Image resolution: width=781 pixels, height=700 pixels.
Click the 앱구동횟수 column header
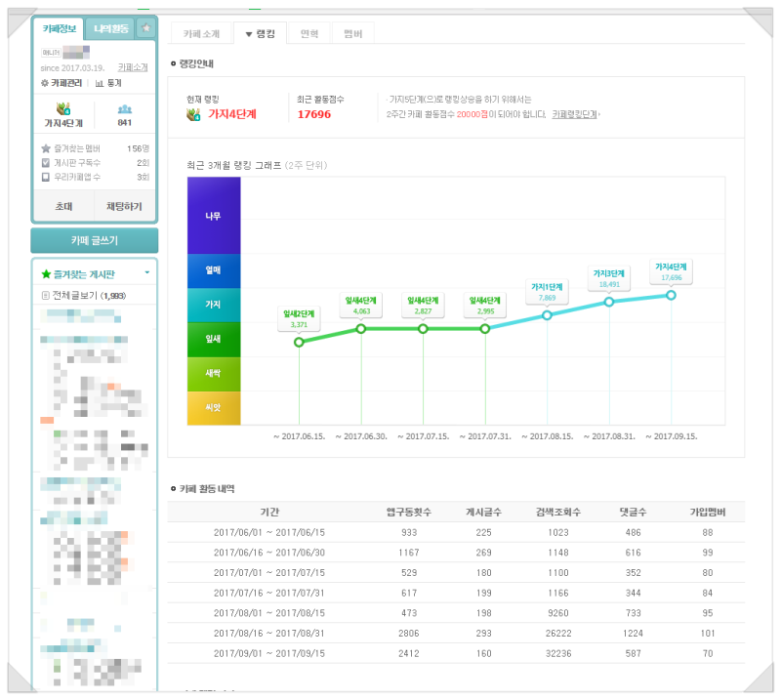409,513
